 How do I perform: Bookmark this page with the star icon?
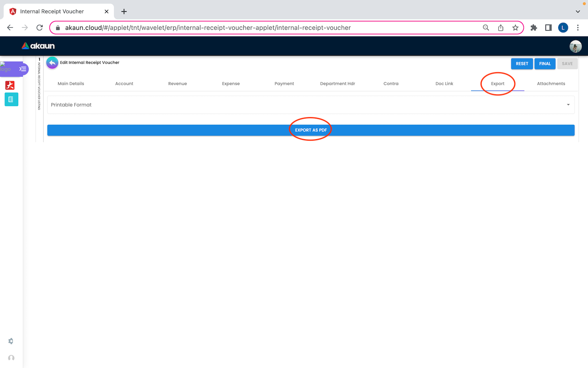click(515, 27)
